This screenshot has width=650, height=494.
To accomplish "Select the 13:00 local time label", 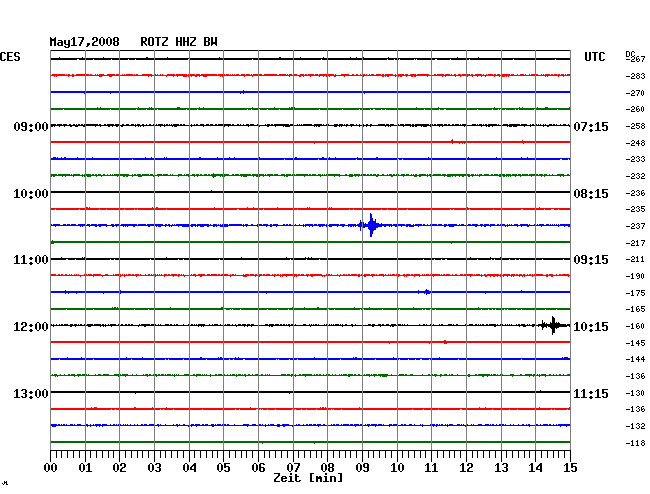I will [31, 393].
